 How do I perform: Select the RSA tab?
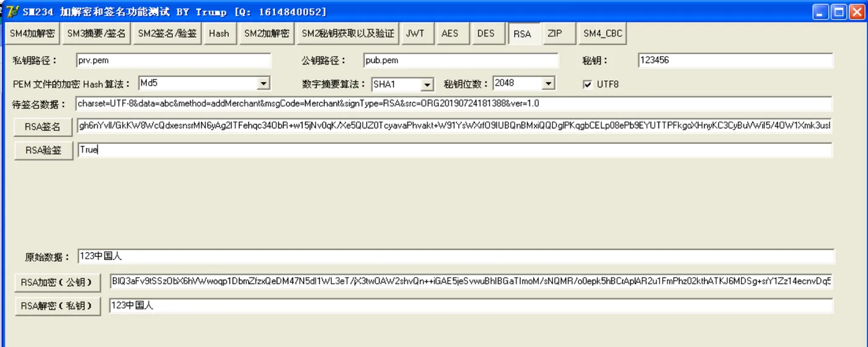[x=523, y=34]
